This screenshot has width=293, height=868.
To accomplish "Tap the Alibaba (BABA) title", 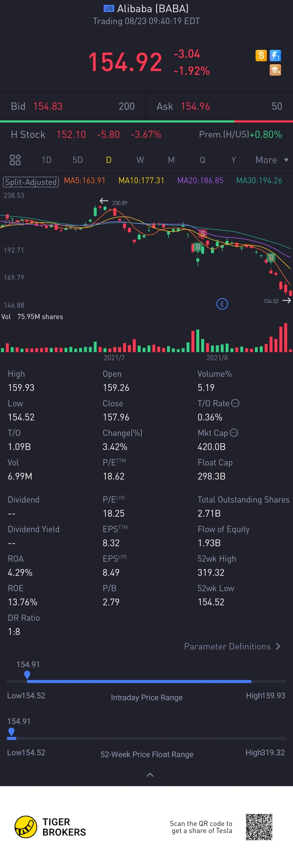I will [153, 8].
